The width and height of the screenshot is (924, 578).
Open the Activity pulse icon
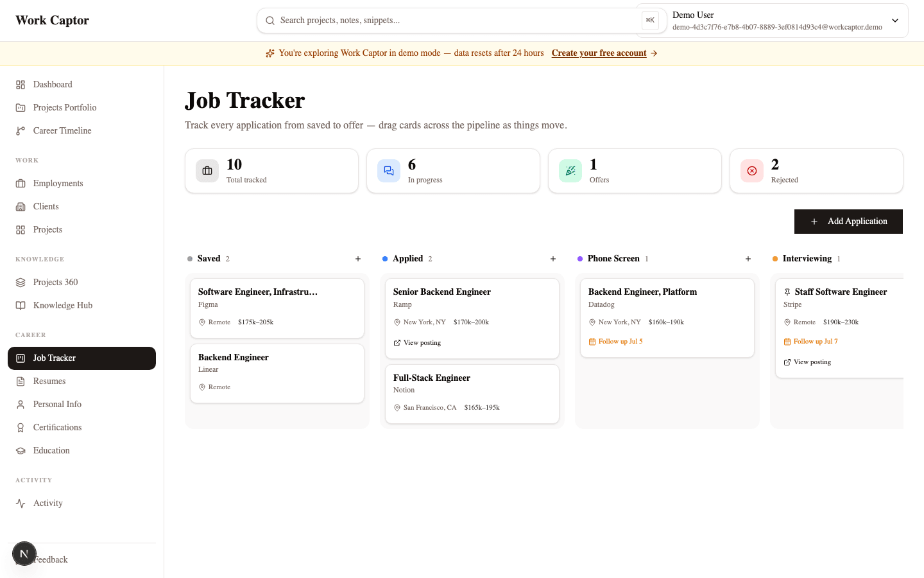[21, 504]
